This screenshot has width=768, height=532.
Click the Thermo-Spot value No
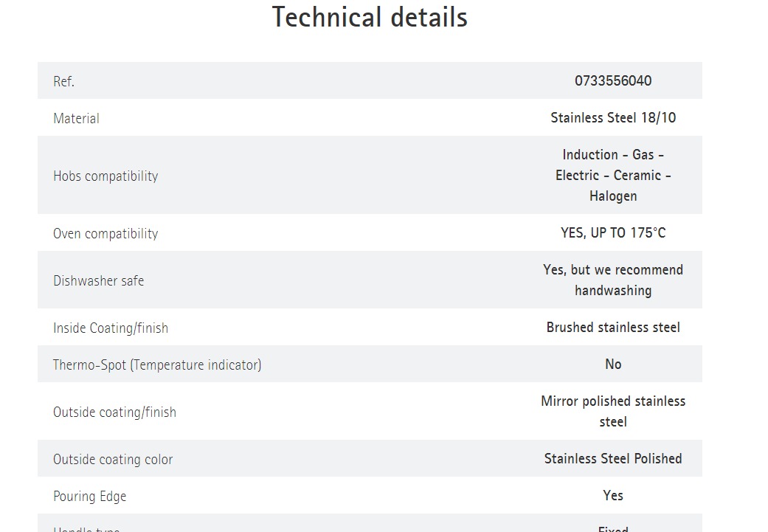[x=613, y=365]
